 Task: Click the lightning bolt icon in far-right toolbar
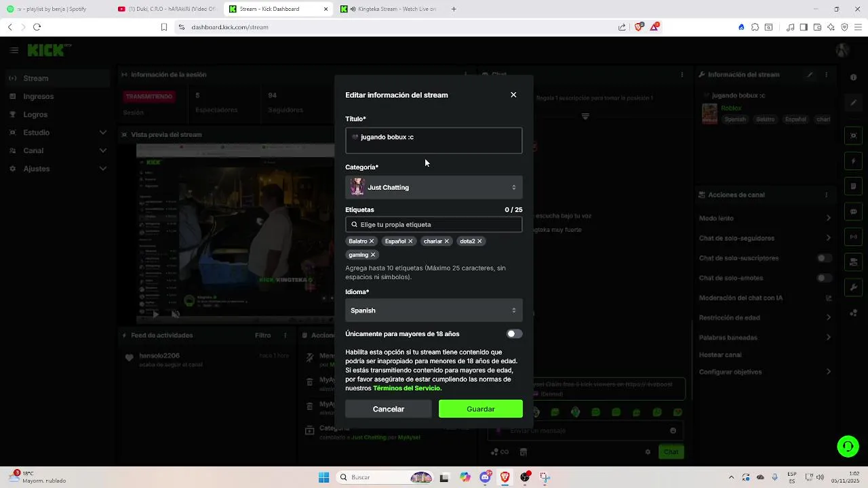point(854,161)
